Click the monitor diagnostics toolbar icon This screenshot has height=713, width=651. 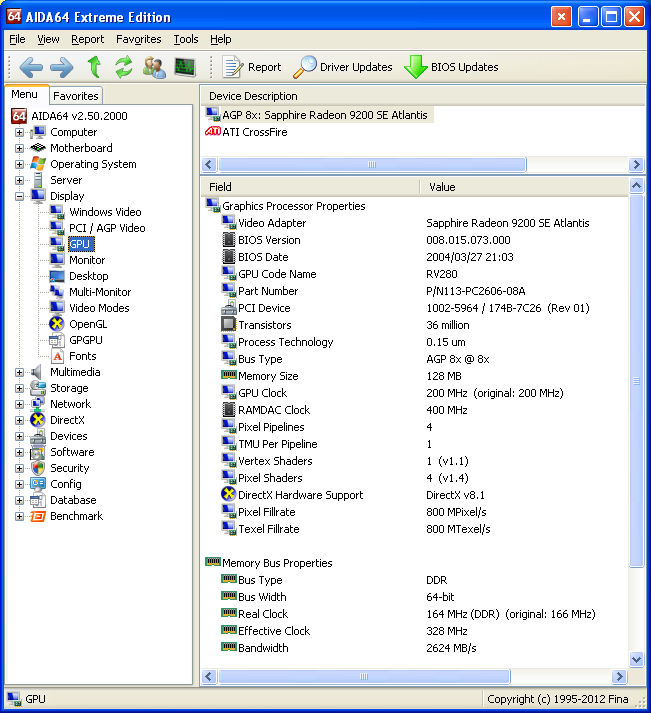coord(185,67)
